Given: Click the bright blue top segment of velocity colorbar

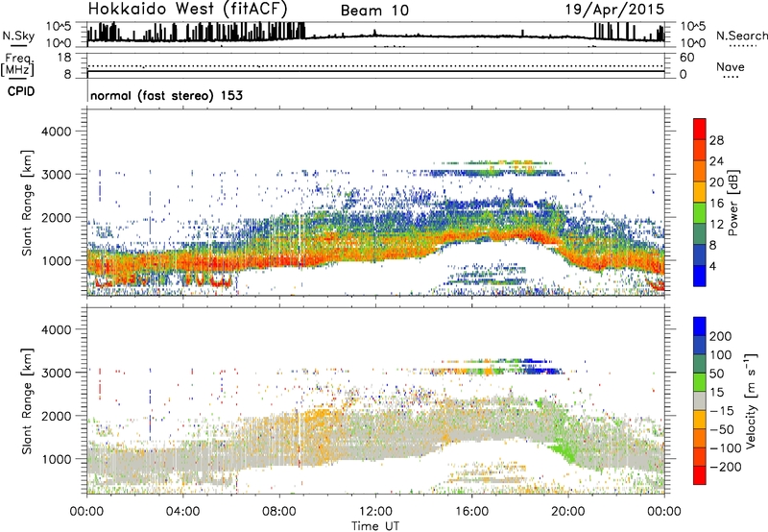Looking at the screenshot, I should click(700, 326).
